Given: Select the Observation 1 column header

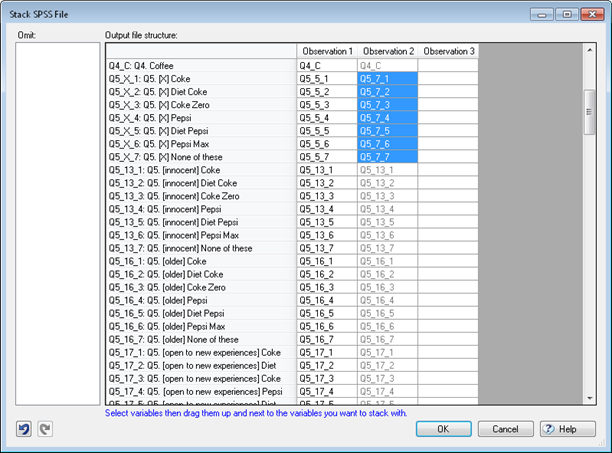Looking at the screenshot, I should click(x=327, y=51).
